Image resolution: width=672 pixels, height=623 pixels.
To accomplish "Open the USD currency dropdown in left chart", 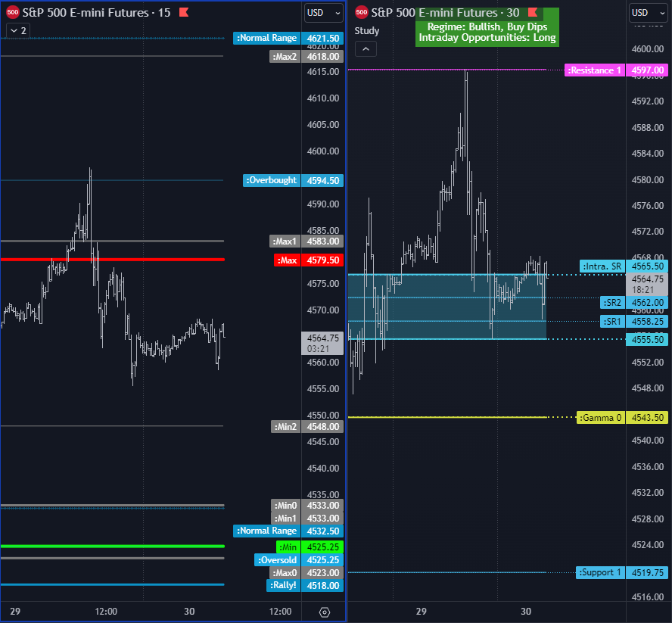I will (x=324, y=13).
